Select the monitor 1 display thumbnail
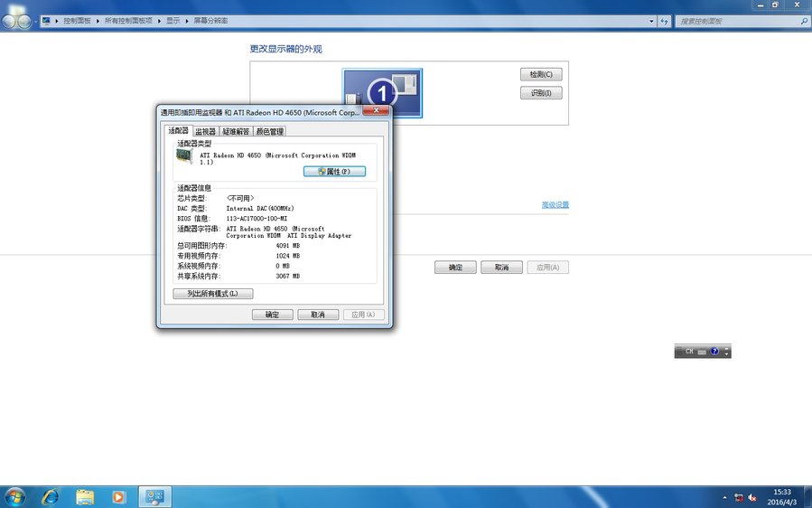Image resolution: width=812 pixels, height=508 pixels. pos(382,93)
